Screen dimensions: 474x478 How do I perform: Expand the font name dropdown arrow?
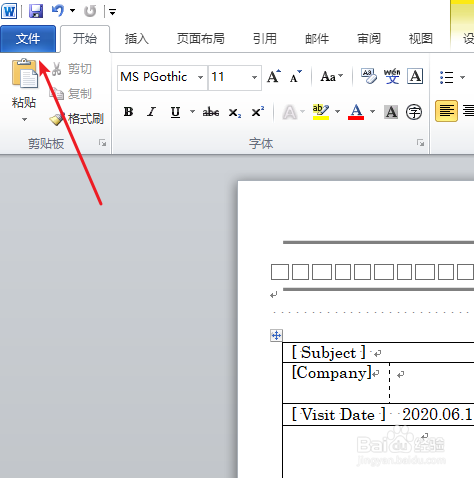200,77
